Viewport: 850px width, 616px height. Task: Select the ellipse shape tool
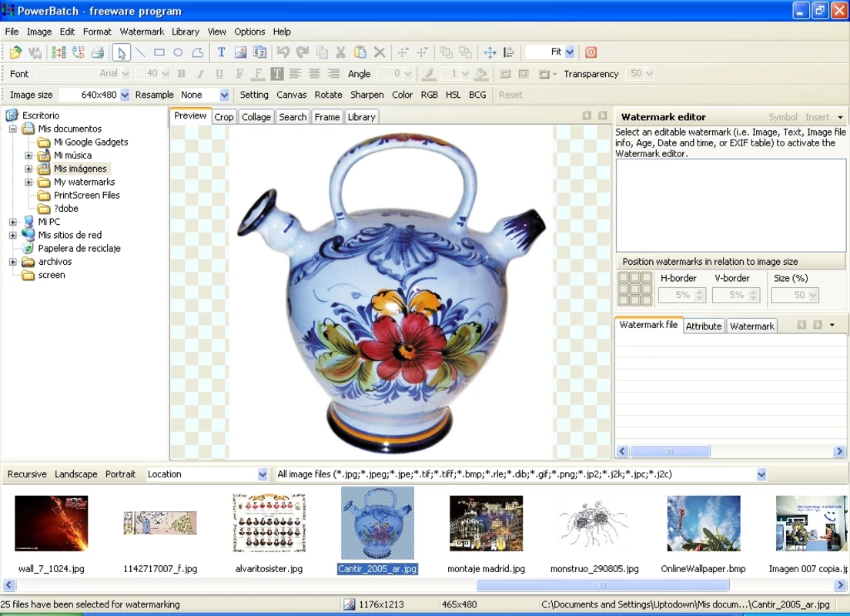click(x=178, y=52)
